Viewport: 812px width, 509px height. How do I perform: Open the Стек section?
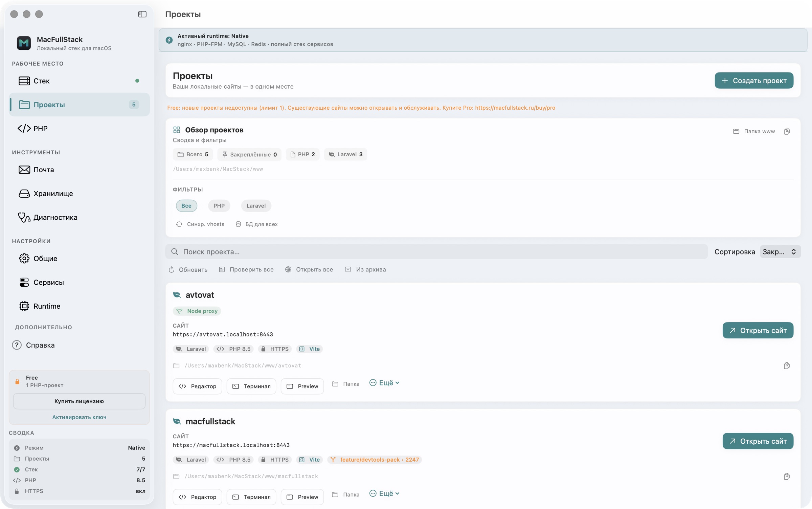(79, 81)
